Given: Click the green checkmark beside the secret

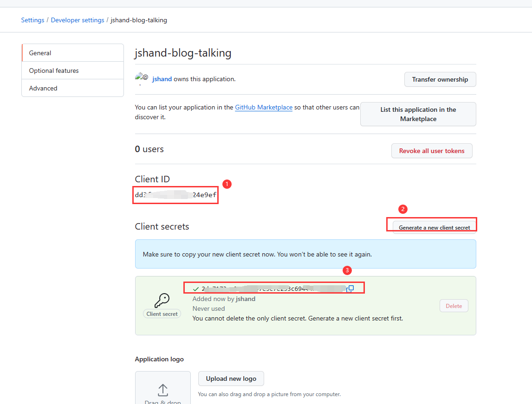Looking at the screenshot, I should [196, 289].
